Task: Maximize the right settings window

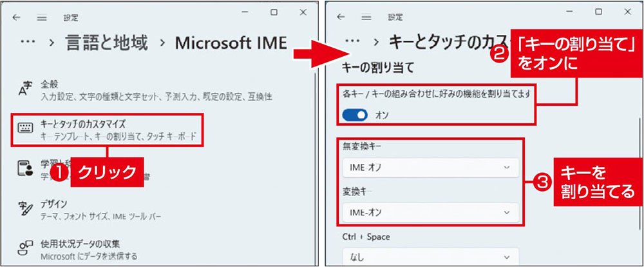Action: 598,12
